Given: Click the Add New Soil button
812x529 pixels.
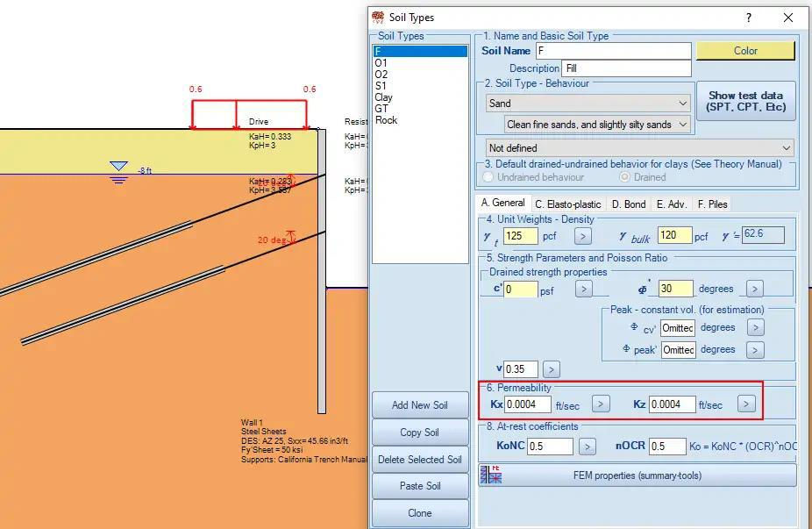Looking at the screenshot, I should click(x=420, y=405).
